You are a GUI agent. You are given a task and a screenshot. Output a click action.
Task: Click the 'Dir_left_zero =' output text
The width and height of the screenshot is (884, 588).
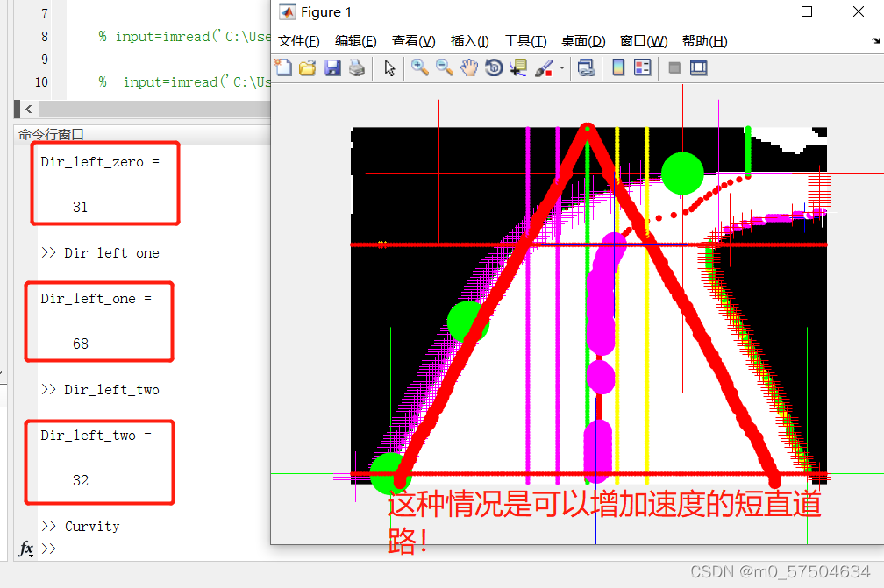[100, 162]
